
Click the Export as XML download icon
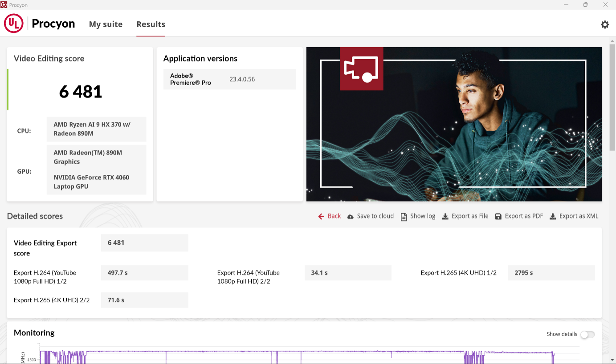click(553, 216)
